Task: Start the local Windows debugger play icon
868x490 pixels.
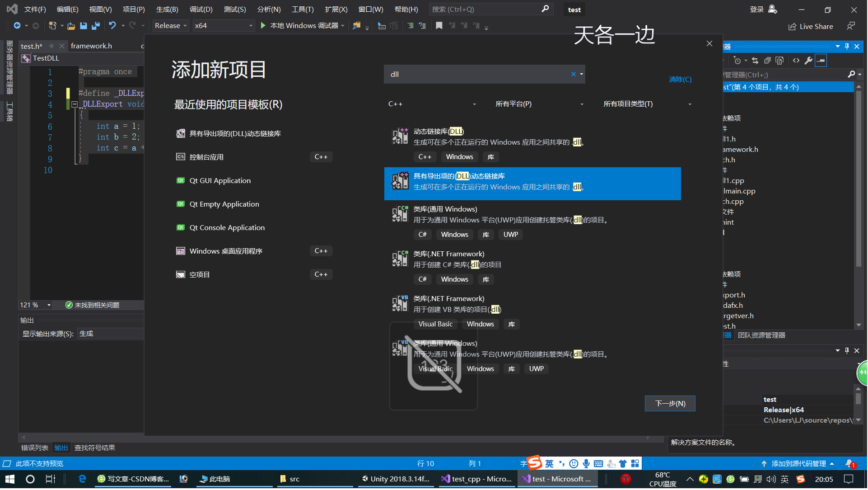Action: click(263, 26)
